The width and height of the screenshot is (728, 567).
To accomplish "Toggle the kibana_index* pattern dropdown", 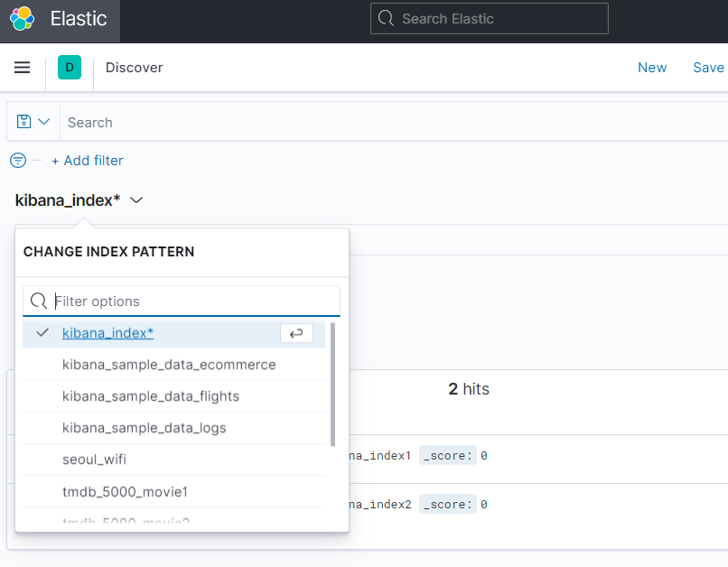I will pos(79,200).
